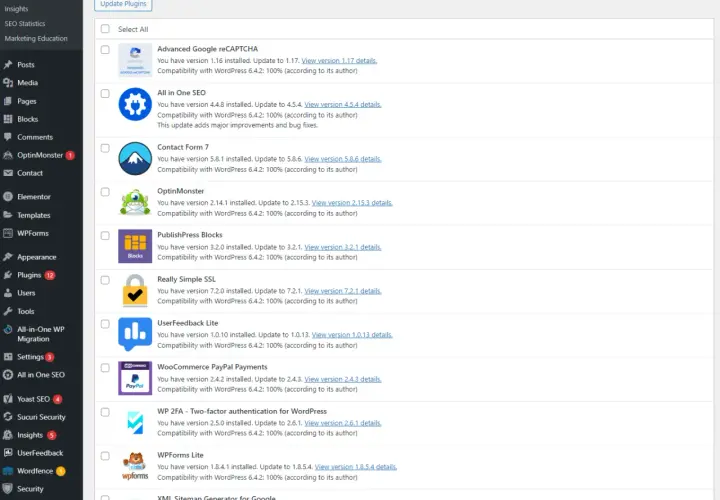Tick the All in One SEO plugin checkbox
Viewport: 720px width, 500px height.
[105, 94]
